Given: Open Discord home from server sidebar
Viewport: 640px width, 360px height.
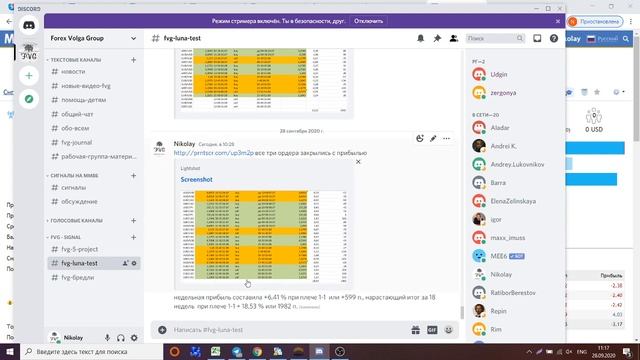Looking at the screenshot, I should point(29,25).
